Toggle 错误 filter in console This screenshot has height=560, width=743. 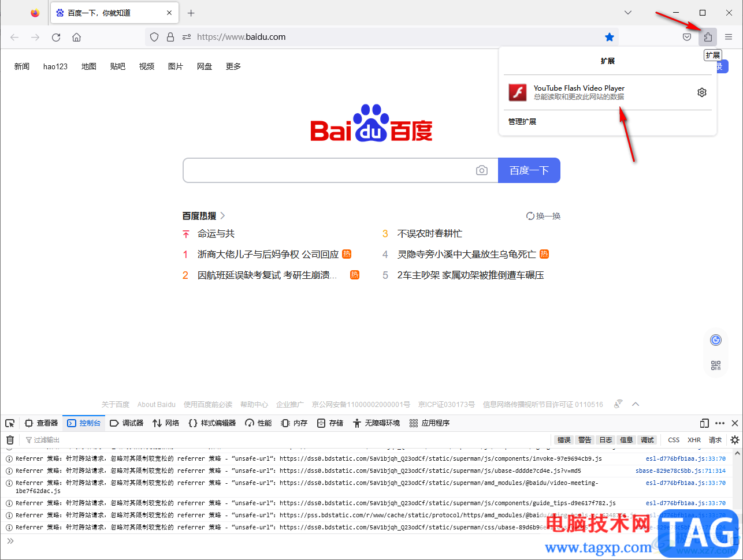(564, 440)
